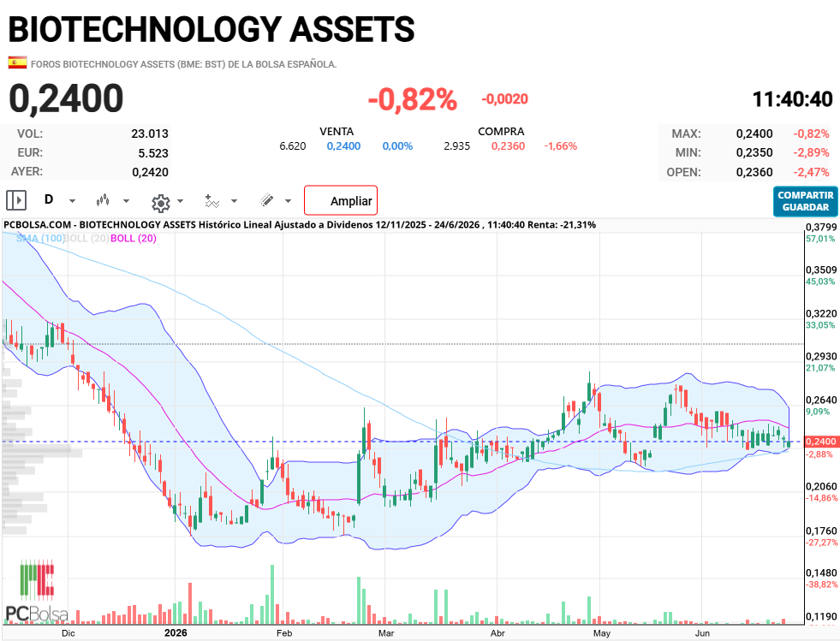Open the Foros Biotechnology Assets link

(x=184, y=64)
